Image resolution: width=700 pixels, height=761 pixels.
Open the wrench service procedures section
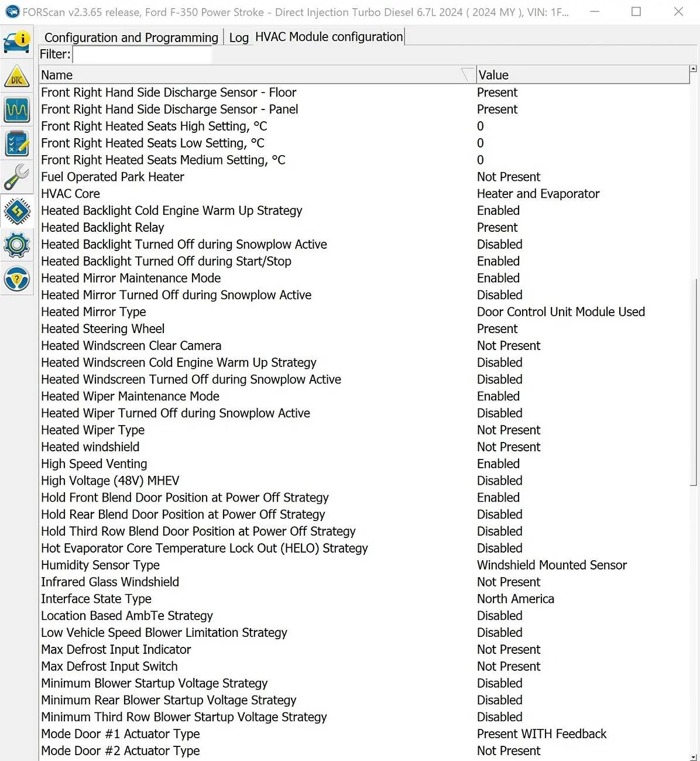(17, 177)
